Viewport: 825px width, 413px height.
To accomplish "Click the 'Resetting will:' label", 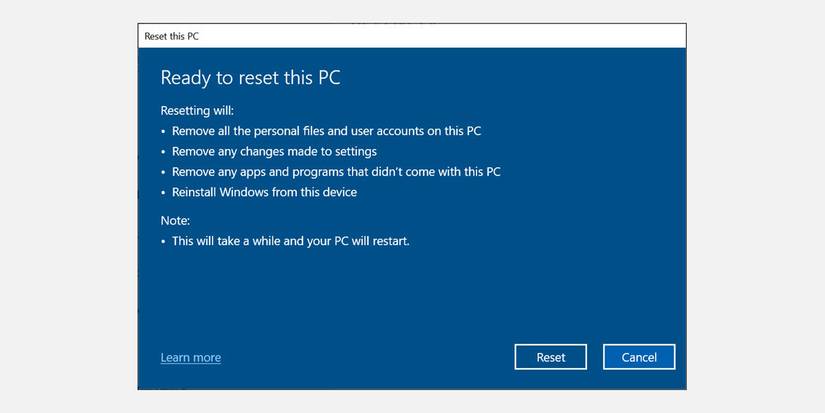I will coord(197,110).
